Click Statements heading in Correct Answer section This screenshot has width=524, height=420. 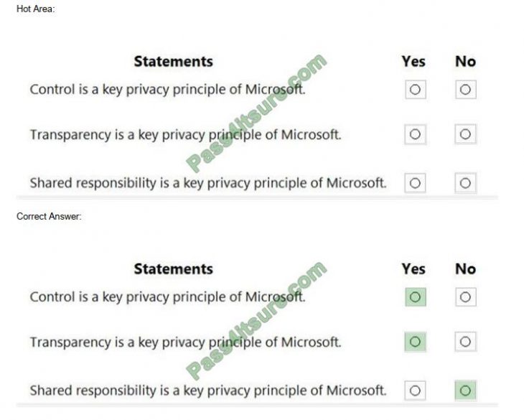click(174, 269)
